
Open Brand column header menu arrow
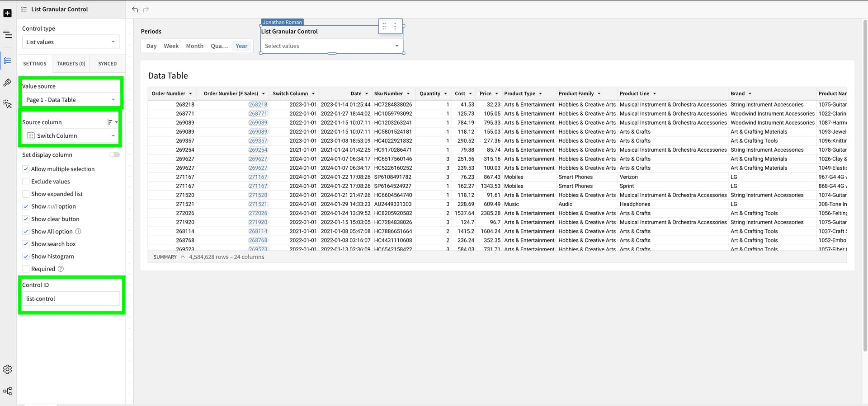pyautogui.click(x=750, y=93)
